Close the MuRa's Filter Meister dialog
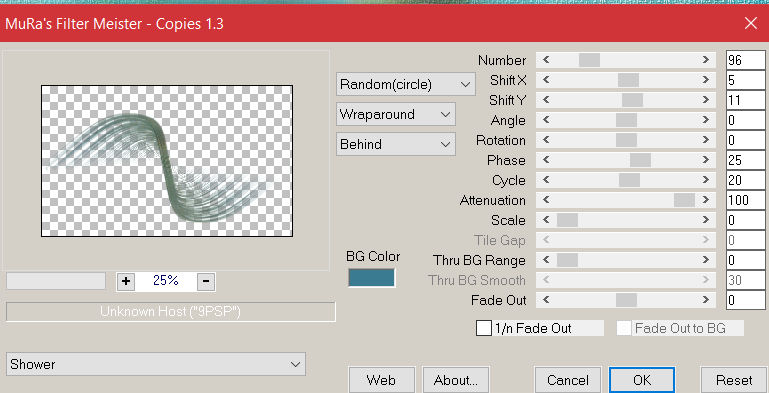The image size is (769, 393). tap(751, 23)
